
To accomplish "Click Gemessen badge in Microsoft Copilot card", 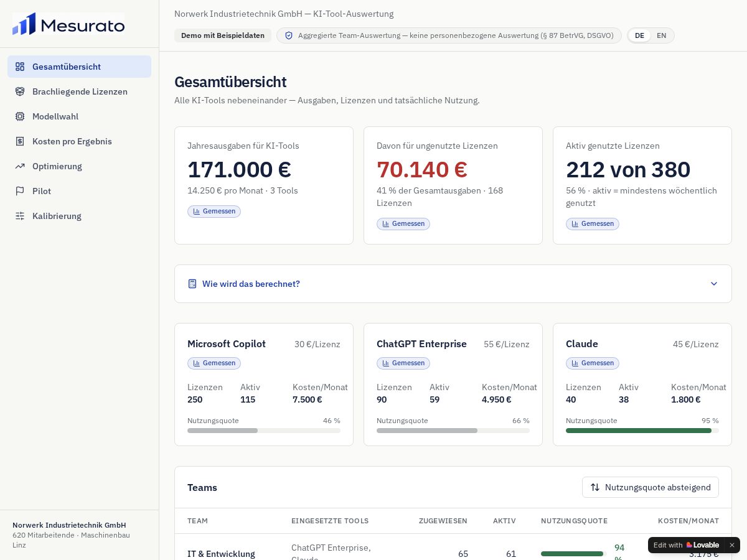I will (214, 363).
